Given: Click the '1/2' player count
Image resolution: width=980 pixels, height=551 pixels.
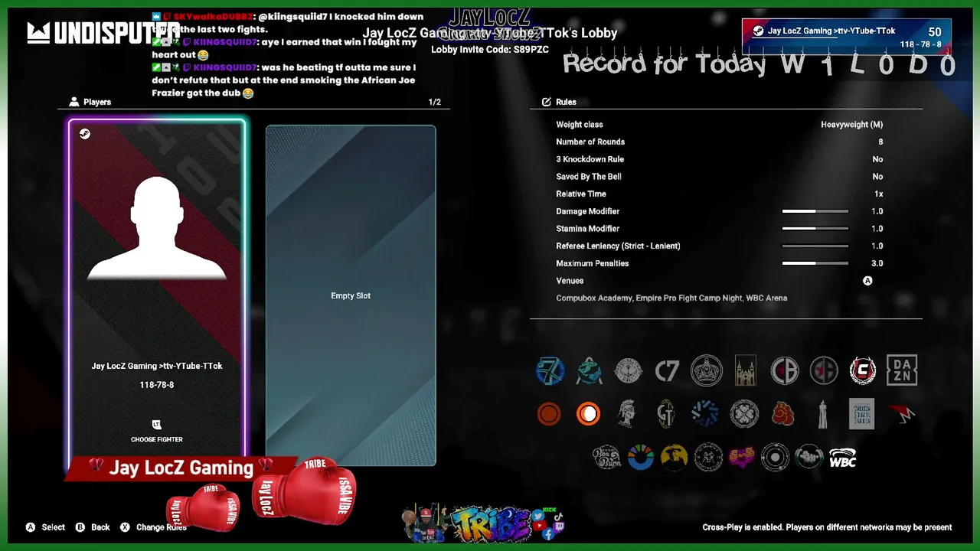Looking at the screenshot, I should [x=435, y=102].
